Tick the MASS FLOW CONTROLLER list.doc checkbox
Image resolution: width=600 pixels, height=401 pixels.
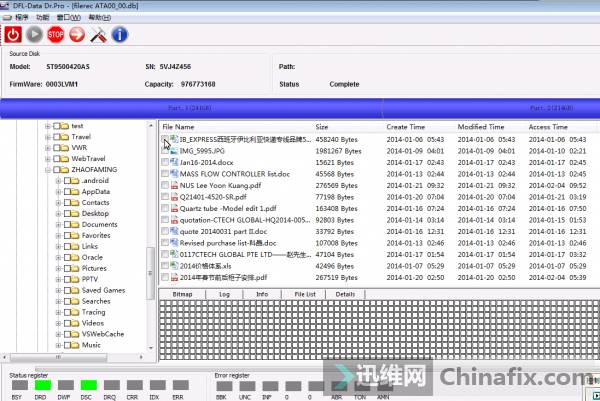(x=165, y=174)
